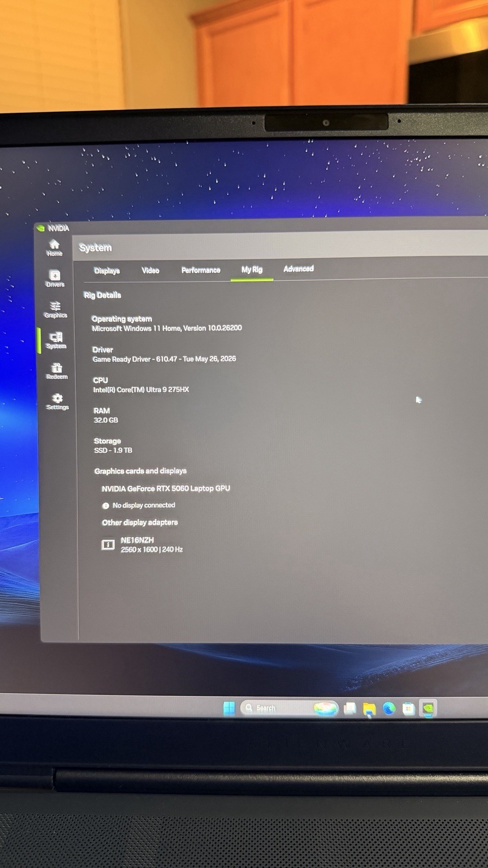
Task: Select the Rig Details heading
Action: click(102, 295)
